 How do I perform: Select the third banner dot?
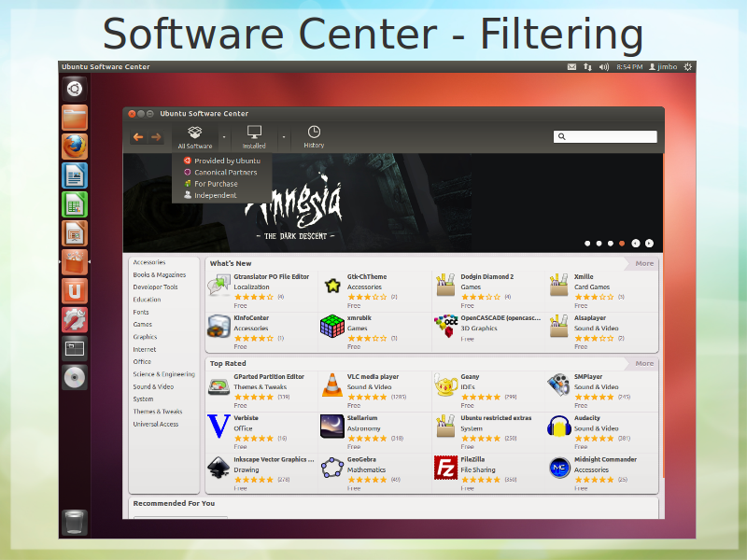click(611, 244)
